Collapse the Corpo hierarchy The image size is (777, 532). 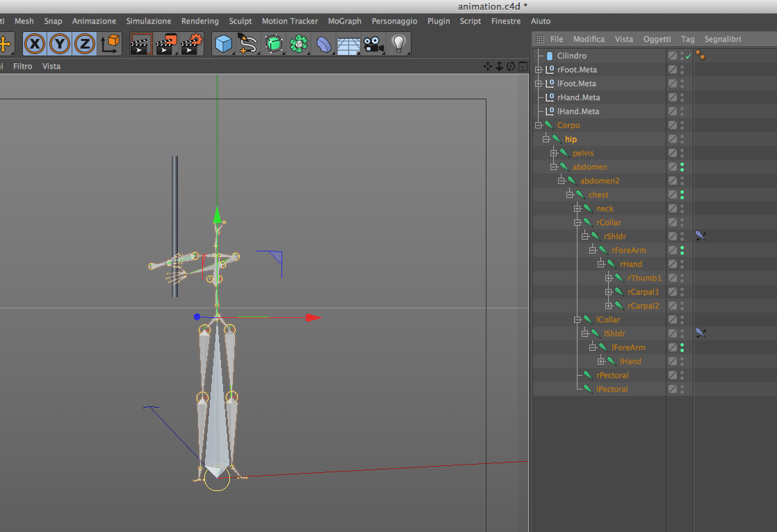[539, 125]
